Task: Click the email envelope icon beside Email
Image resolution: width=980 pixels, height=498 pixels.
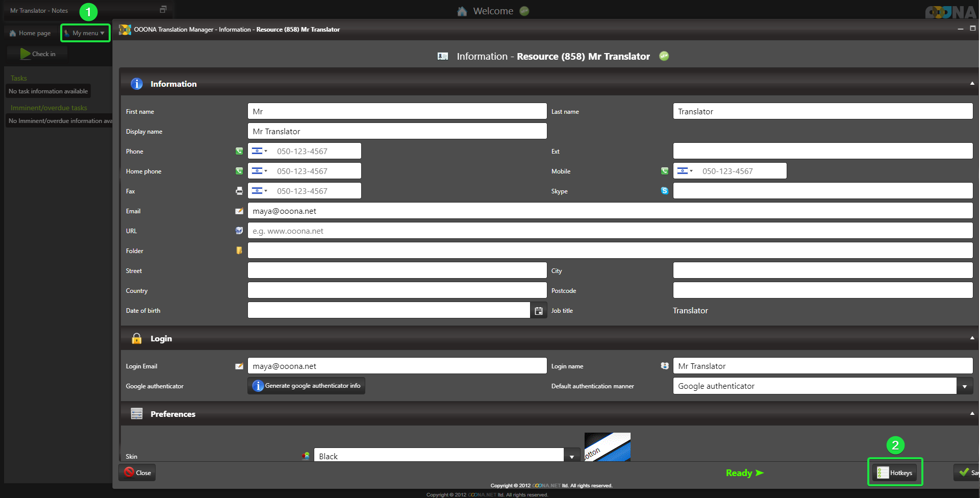Action: (239, 211)
